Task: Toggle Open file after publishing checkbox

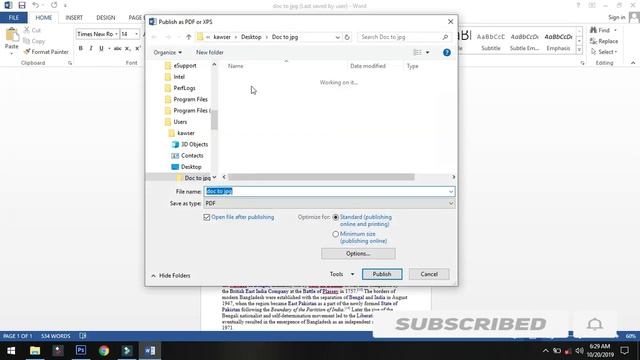Action: coord(207,218)
